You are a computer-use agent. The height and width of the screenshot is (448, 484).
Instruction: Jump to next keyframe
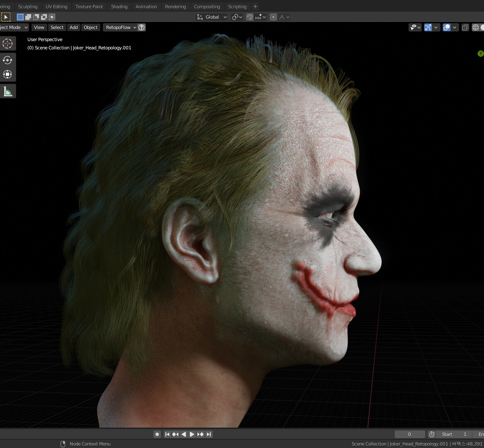coord(200,434)
